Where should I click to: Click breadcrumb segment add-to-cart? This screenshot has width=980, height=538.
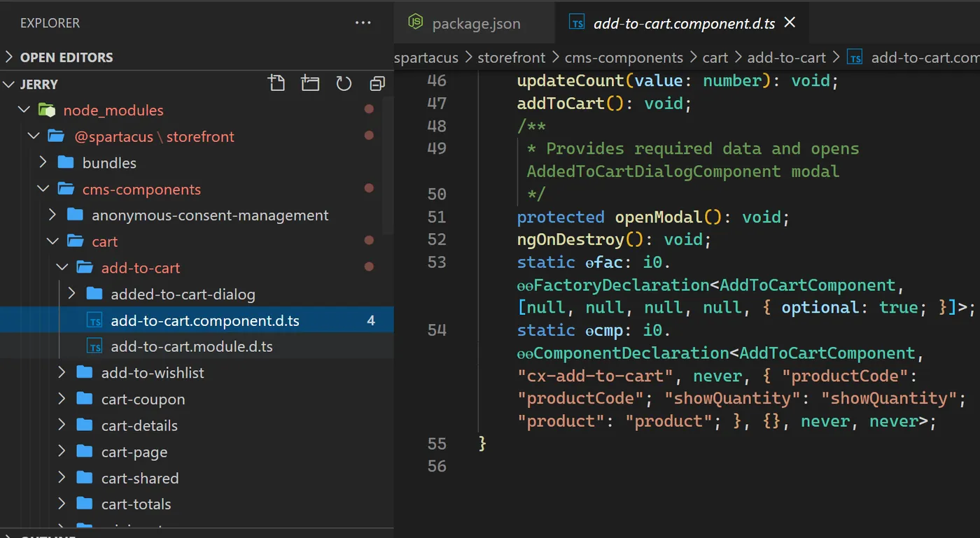pyautogui.click(x=787, y=57)
